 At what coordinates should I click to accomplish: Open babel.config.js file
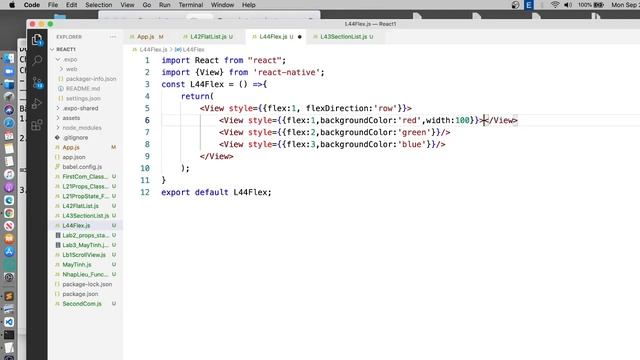tap(82, 167)
